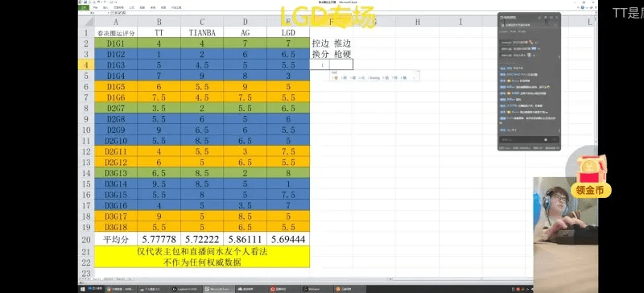Screen dimensions: 644x293
Task: Open the 开发工具 ribbon tab
Action: (176, 7)
